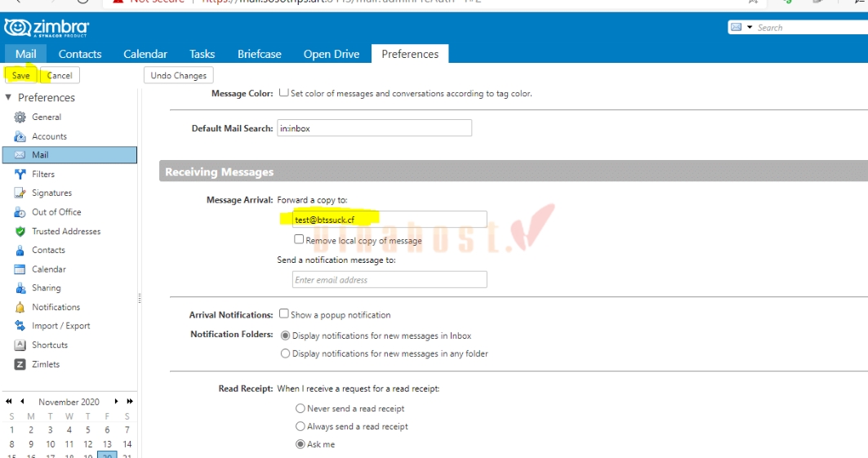Click the Contacts person icon in sidebar
The image size is (868, 458).
pyautogui.click(x=20, y=250)
